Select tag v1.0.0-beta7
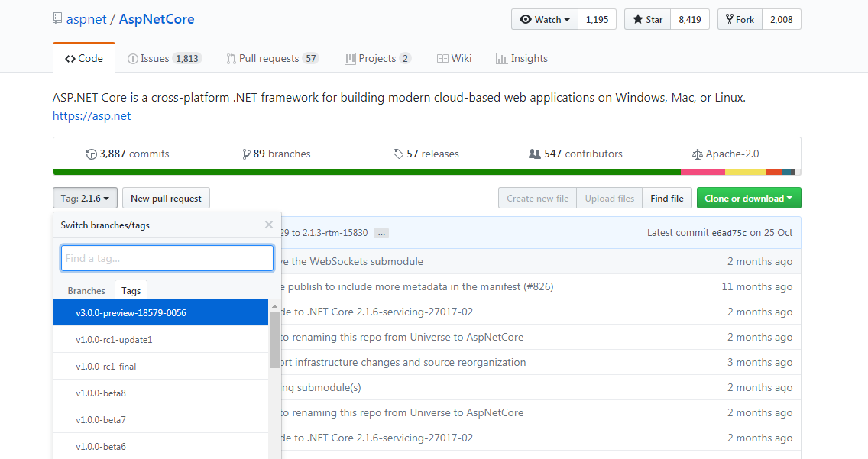 160,419
